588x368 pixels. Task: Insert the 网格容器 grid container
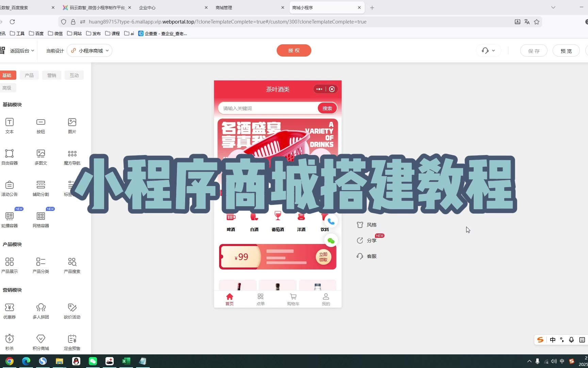(41, 220)
